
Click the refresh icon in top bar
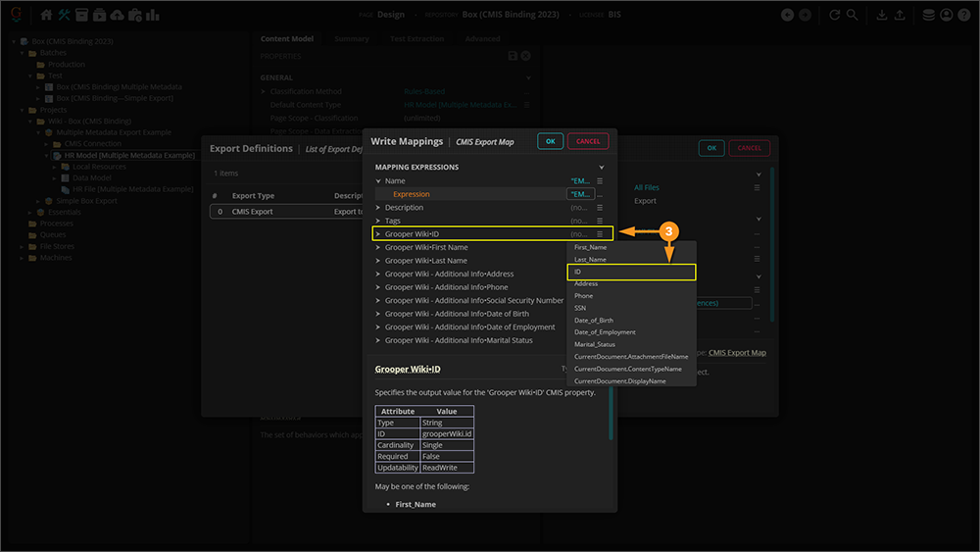[834, 15]
